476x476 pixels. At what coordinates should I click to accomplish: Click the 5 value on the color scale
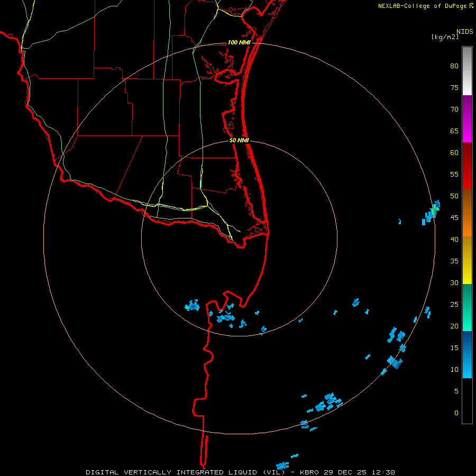coord(456,391)
